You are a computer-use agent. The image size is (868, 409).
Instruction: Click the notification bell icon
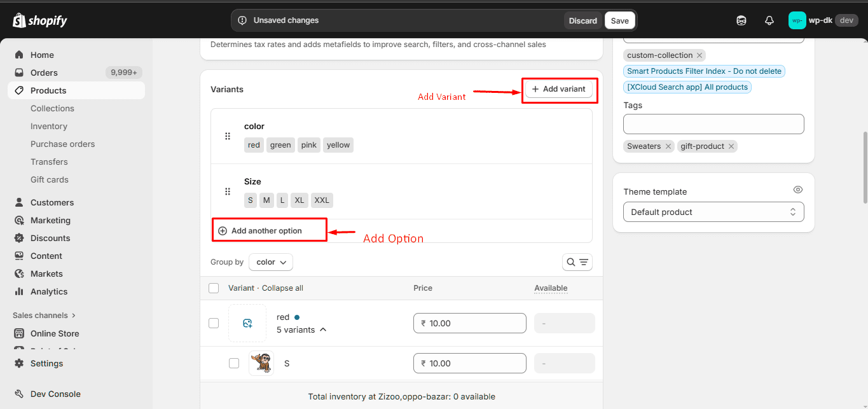(x=769, y=20)
